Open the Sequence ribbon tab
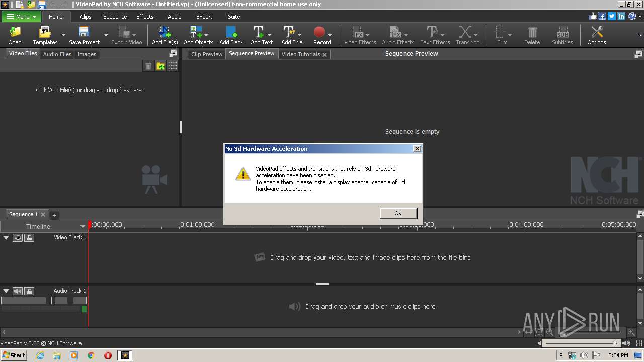The width and height of the screenshot is (644, 362). coord(115,17)
